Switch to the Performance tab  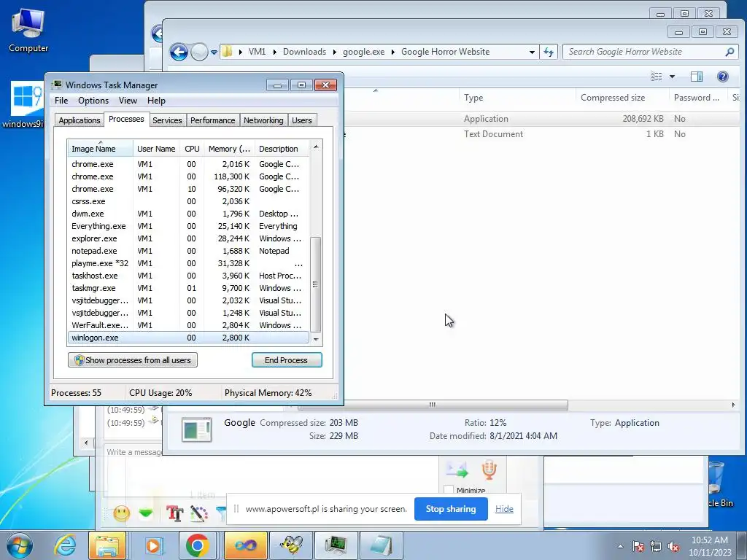point(212,120)
